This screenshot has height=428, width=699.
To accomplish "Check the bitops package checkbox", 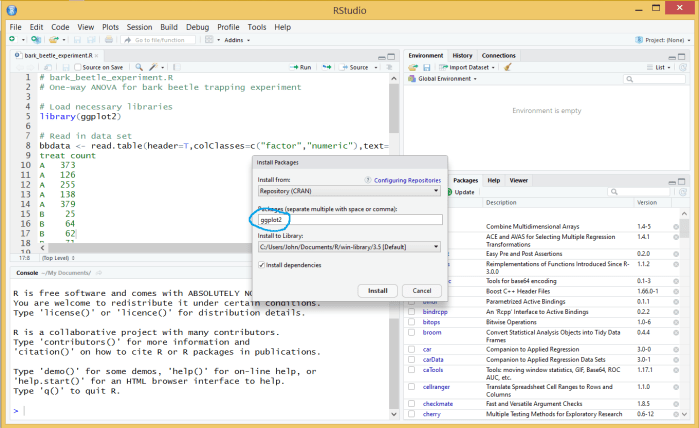I will tap(411, 322).
